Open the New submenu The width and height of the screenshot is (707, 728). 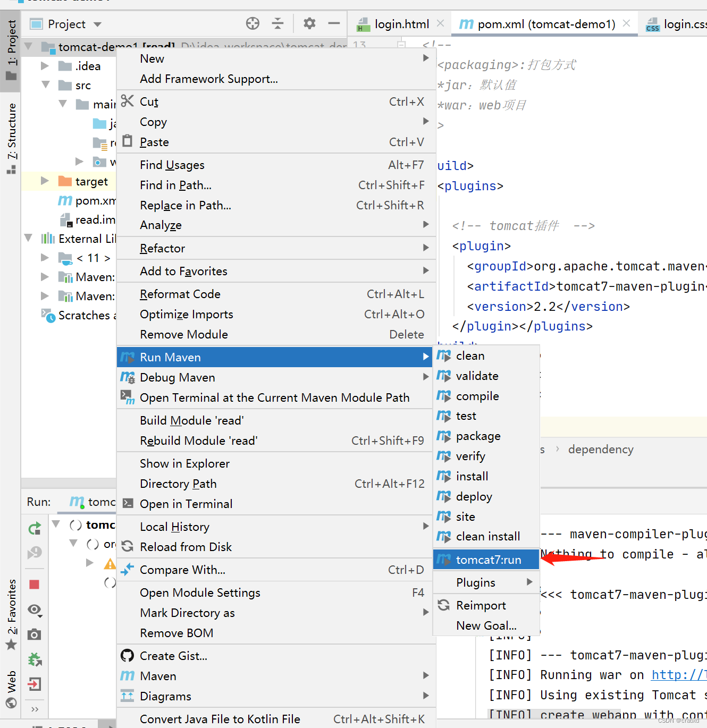click(275, 58)
